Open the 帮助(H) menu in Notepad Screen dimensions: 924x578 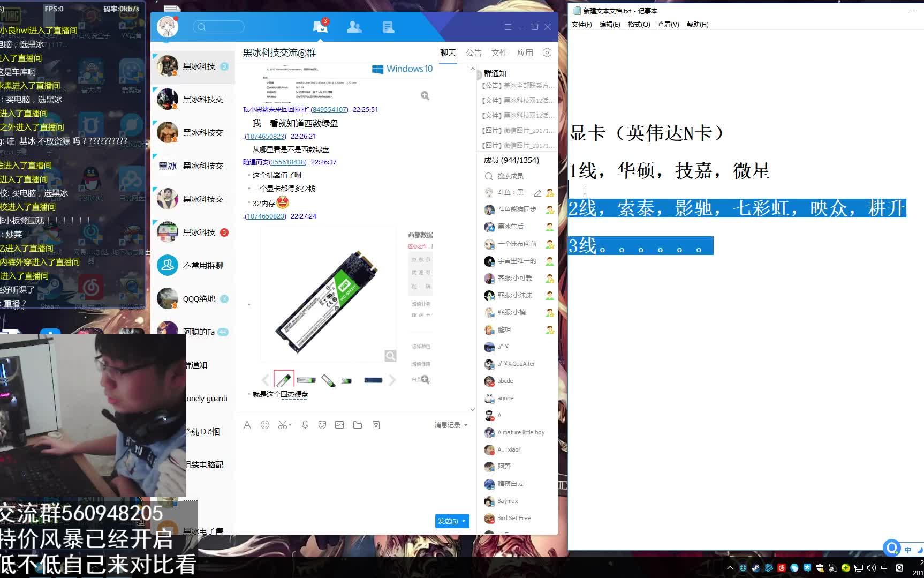pos(698,25)
